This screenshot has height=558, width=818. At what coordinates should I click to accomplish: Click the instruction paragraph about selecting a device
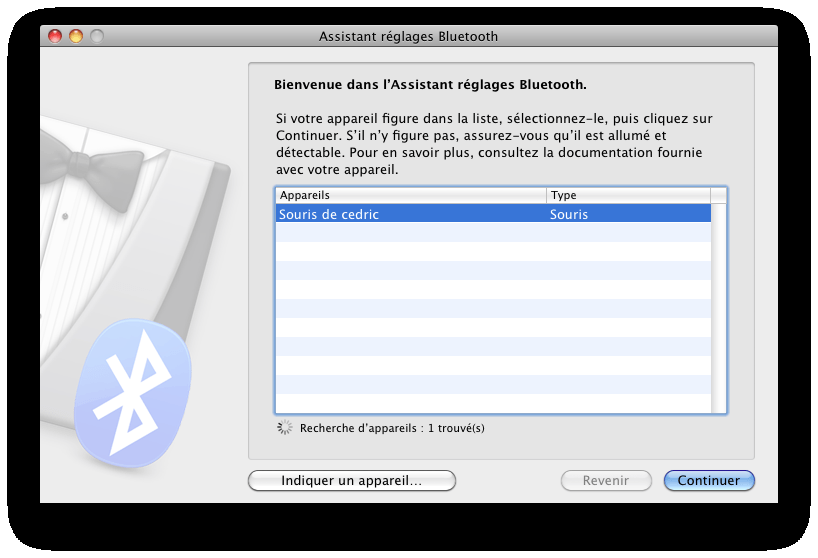(494, 144)
